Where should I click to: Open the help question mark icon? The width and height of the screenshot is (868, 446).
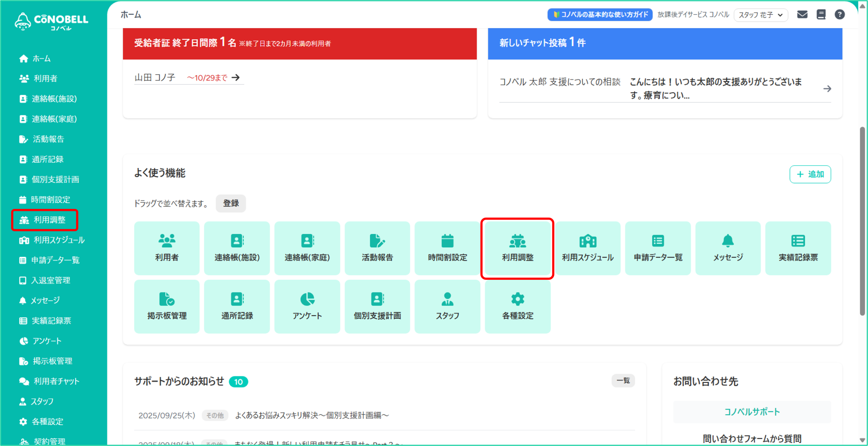[840, 15]
